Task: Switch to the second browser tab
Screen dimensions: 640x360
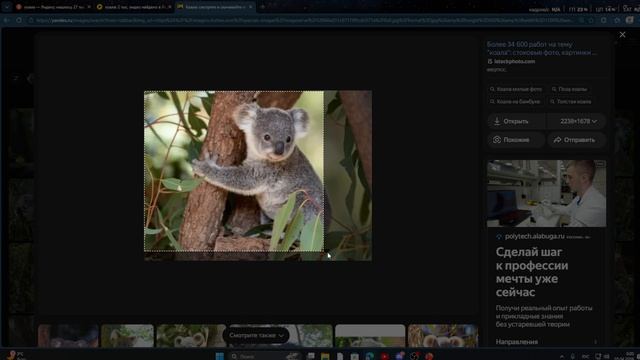Action: tap(134, 7)
